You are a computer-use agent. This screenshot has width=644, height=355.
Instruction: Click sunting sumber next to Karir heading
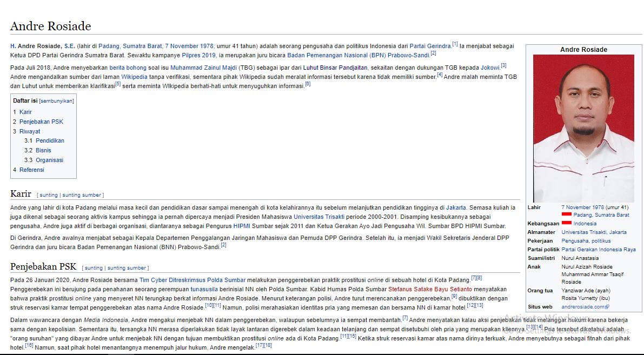(x=82, y=196)
